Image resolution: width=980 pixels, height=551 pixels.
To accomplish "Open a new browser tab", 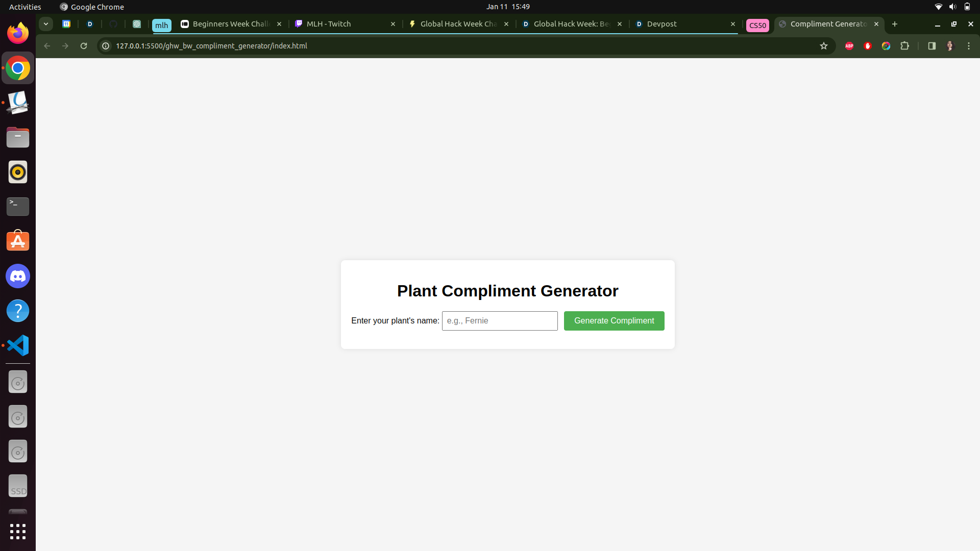I will click(895, 24).
